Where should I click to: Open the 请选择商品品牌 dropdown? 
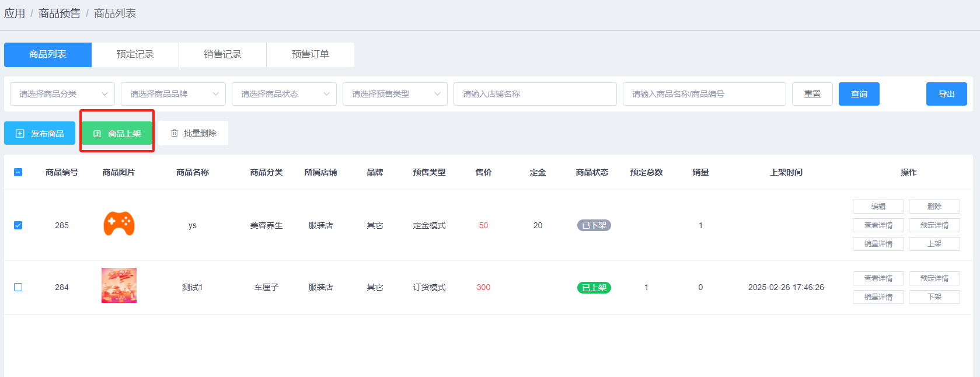(x=173, y=94)
